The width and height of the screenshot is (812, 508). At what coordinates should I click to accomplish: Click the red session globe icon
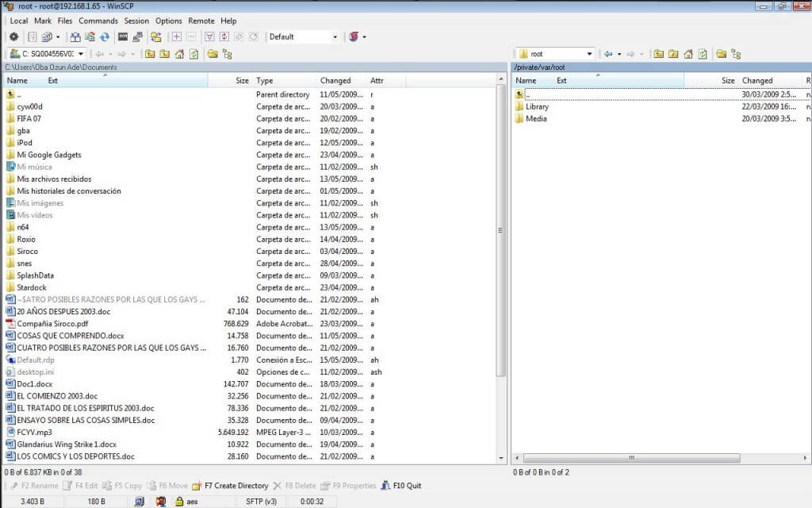point(354,37)
